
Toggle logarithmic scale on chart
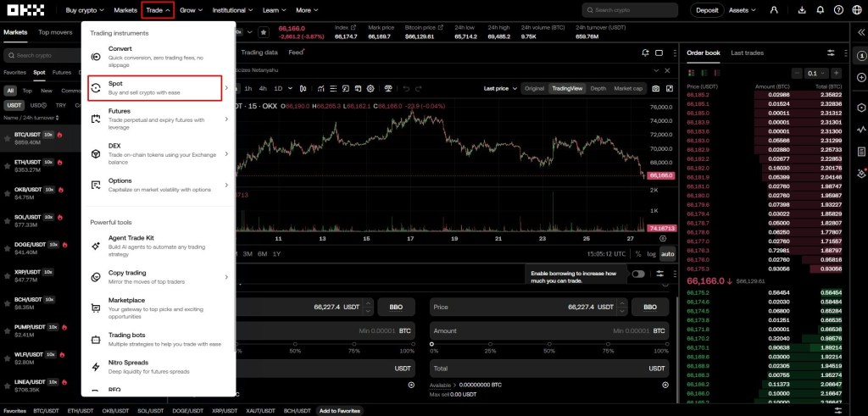point(652,254)
